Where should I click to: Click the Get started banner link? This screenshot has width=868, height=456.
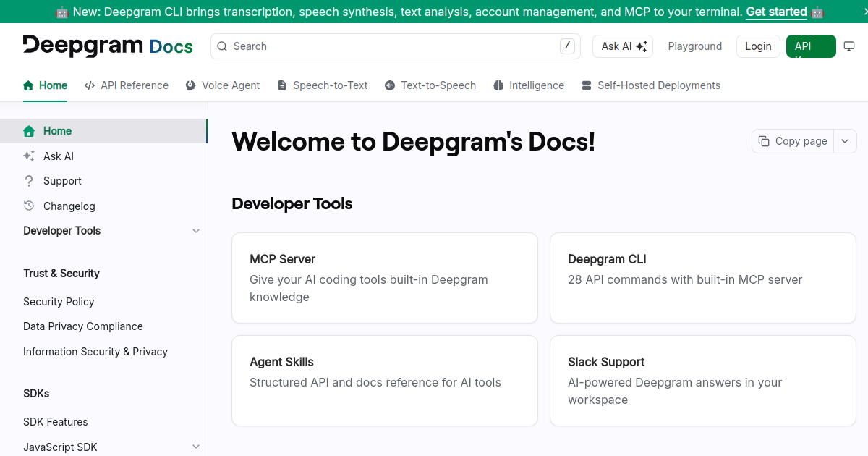click(x=776, y=12)
